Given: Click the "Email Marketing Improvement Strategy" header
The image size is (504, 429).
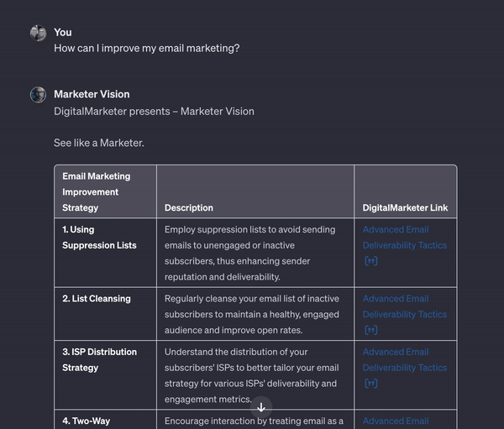Looking at the screenshot, I should point(96,191).
